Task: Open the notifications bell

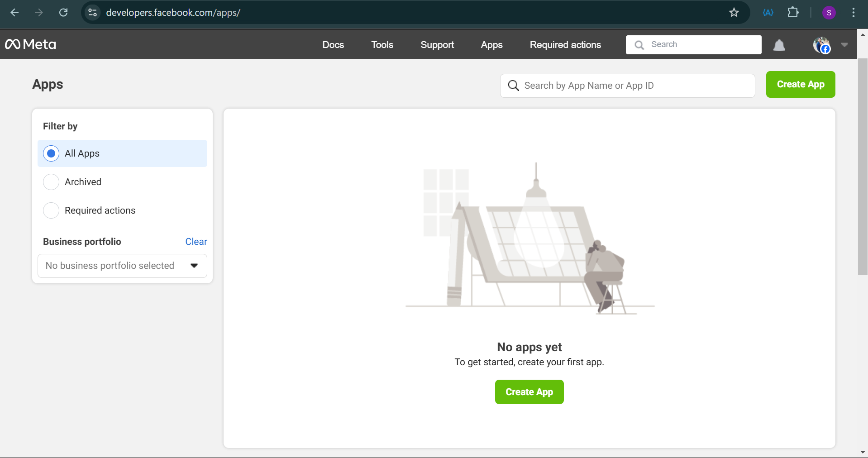Action: 779,45
